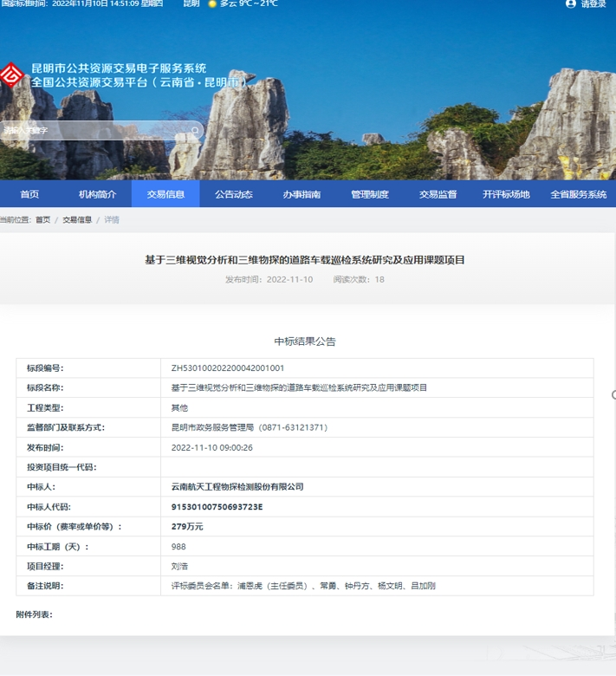This screenshot has height=676, width=616.
Task: Click the search magnifier icon
Action: (x=195, y=131)
